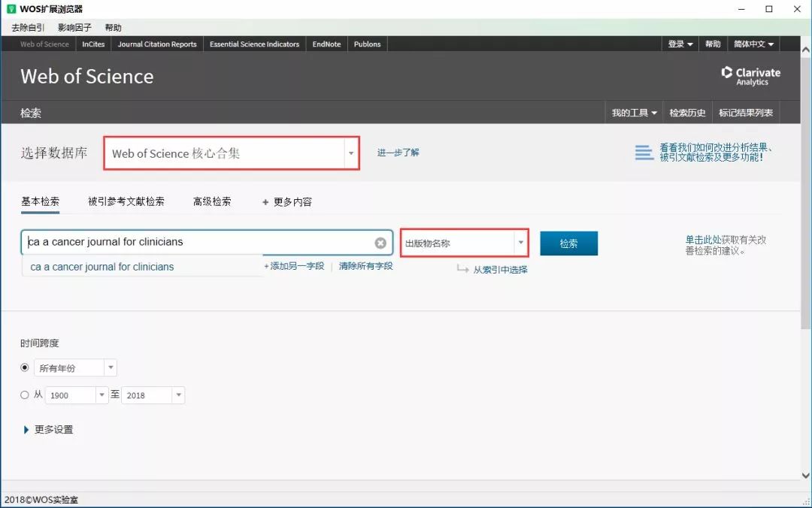Clear the search field with the X icon
812x508 pixels.
tap(380, 243)
